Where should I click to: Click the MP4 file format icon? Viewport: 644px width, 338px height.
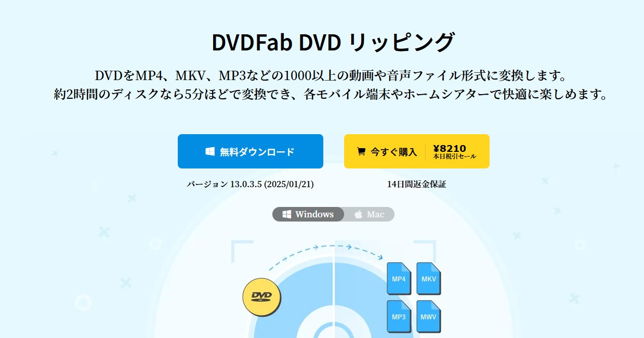point(399,279)
